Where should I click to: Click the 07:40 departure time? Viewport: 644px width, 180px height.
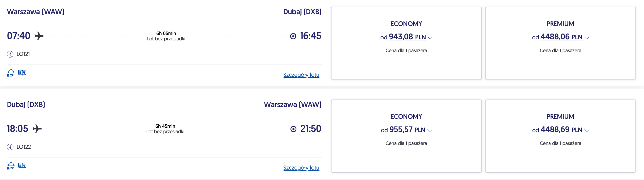[x=19, y=36]
